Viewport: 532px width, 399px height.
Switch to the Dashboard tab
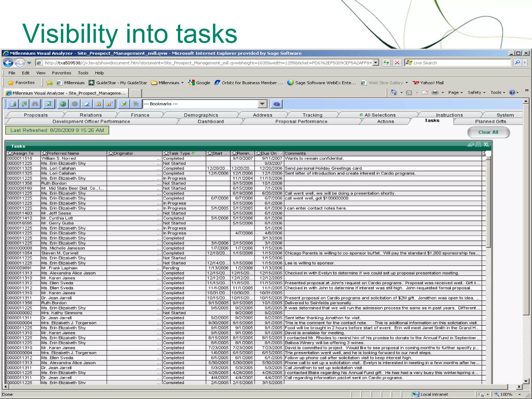[211, 122]
